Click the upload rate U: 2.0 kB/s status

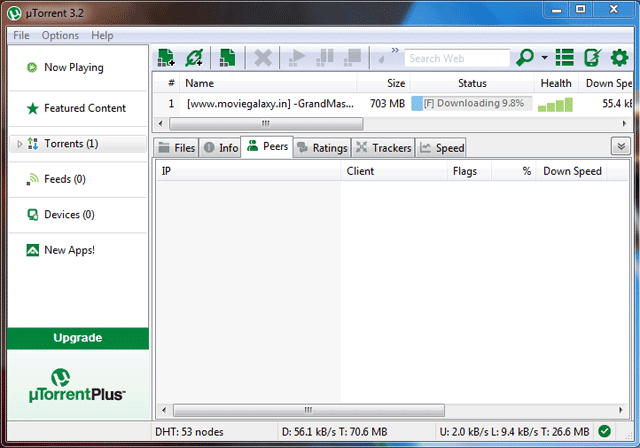(x=514, y=432)
